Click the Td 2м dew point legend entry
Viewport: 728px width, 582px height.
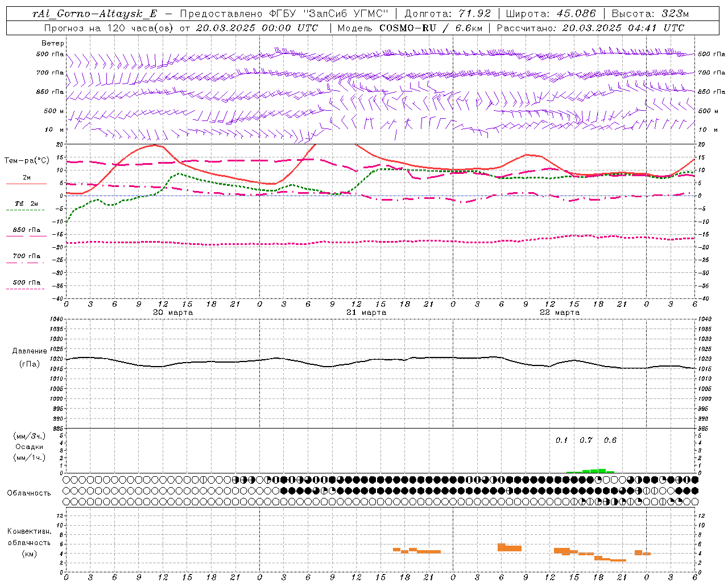26,203
